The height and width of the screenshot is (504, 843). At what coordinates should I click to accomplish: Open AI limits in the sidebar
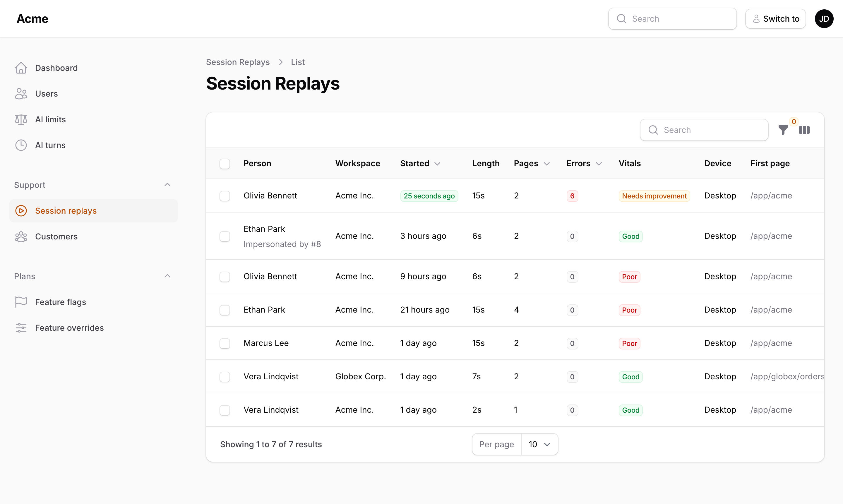tap(93, 119)
